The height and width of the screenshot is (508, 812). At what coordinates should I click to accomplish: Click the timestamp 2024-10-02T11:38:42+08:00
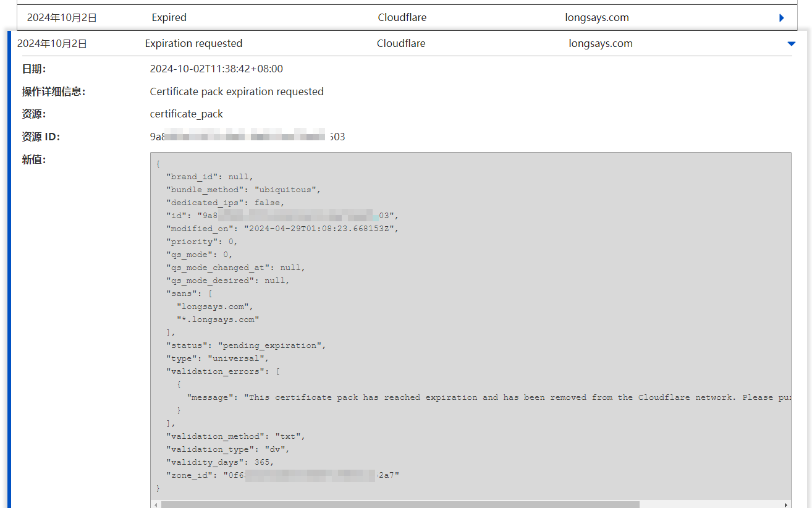pyautogui.click(x=216, y=69)
